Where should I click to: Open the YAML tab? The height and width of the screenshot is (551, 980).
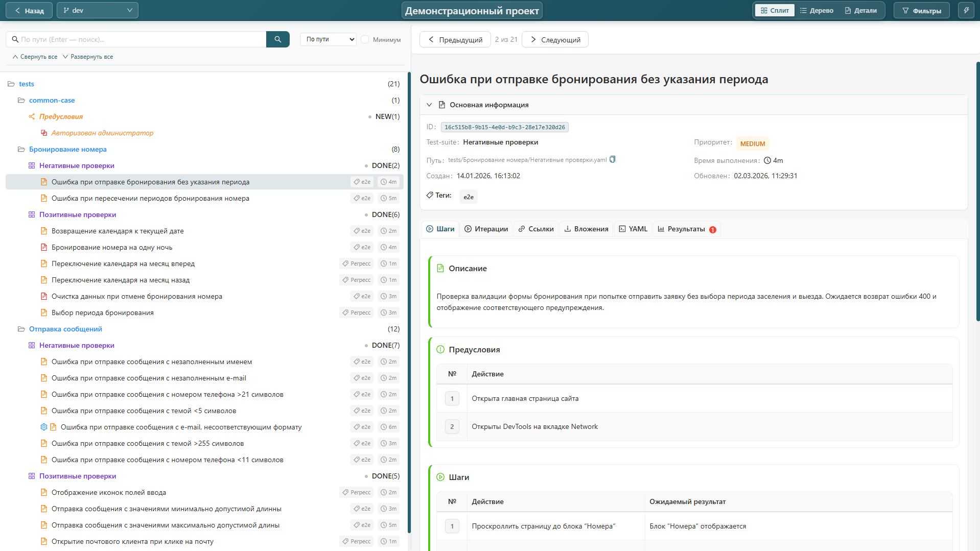point(633,229)
